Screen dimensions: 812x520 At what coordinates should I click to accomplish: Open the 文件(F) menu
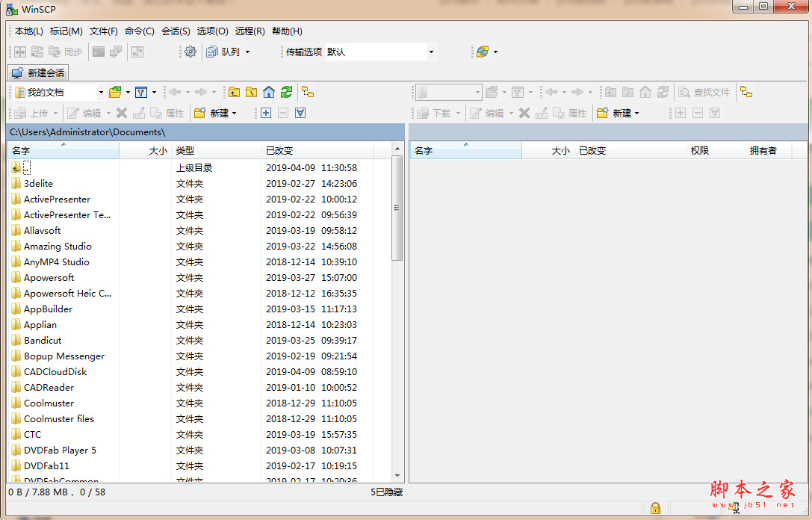(104, 31)
